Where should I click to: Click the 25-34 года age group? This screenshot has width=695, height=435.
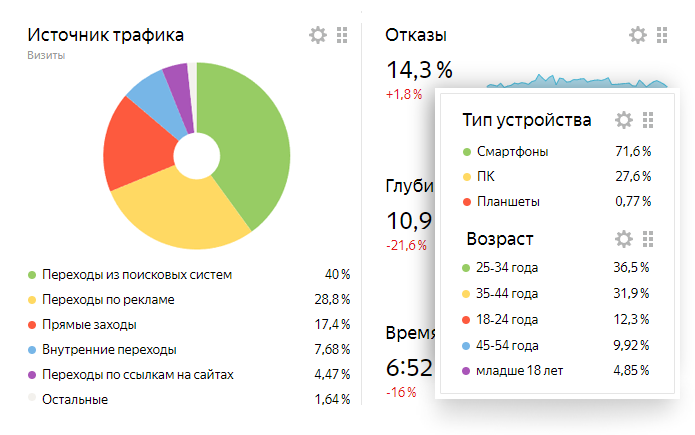click(x=508, y=268)
